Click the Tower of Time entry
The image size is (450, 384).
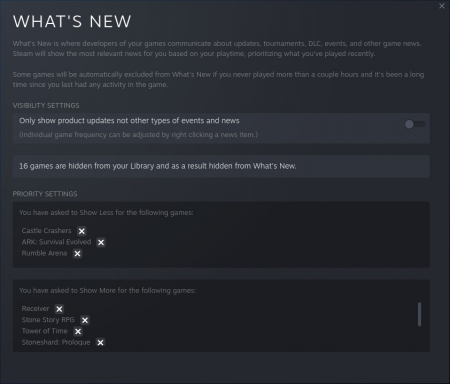pos(45,331)
